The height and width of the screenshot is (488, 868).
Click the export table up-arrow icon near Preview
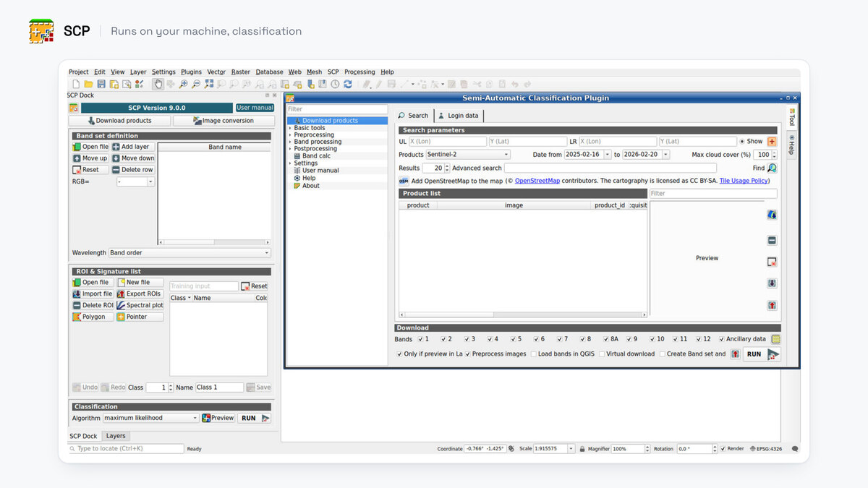coord(772,306)
